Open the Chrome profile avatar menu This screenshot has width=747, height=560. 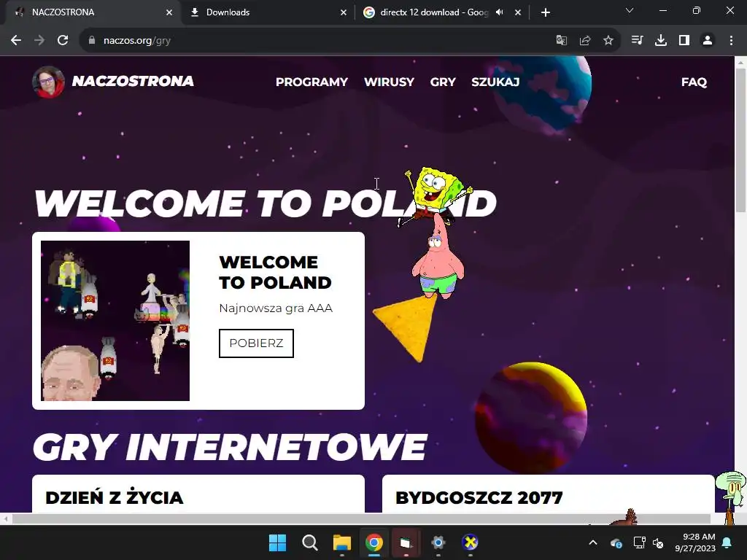708,41
